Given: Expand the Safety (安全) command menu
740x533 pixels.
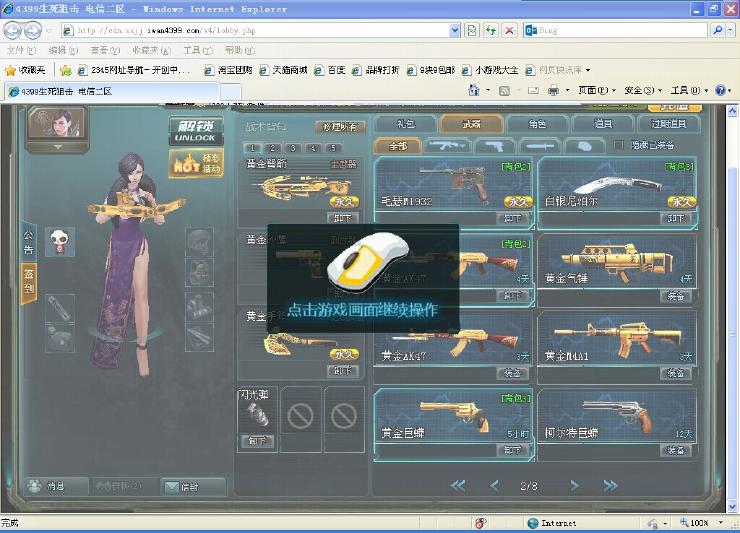Looking at the screenshot, I should [x=642, y=90].
